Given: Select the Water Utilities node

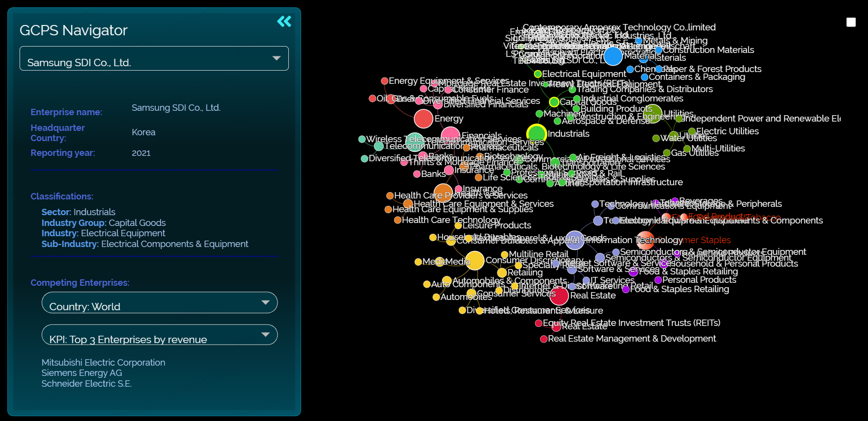Looking at the screenshot, I should pyautogui.click(x=656, y=138).
